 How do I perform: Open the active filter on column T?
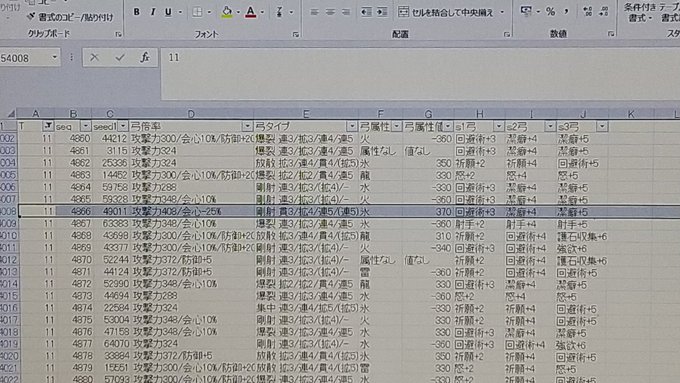[48, 126]
